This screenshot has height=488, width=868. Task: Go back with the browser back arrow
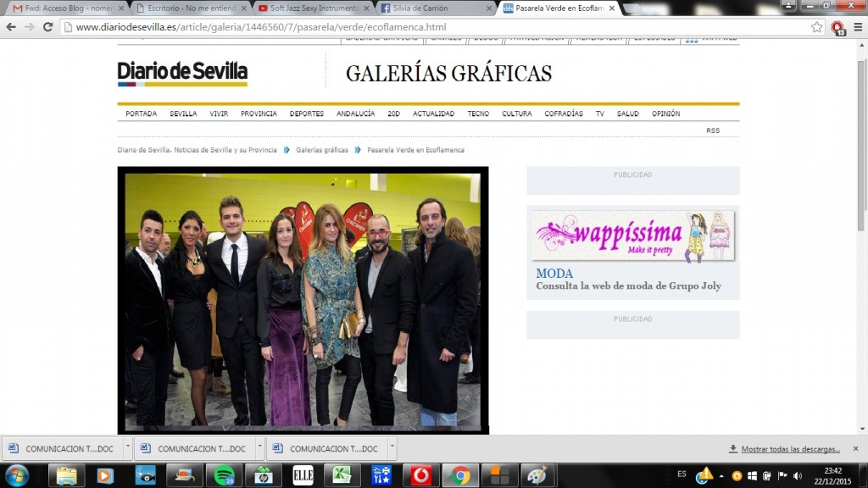[11, 27]
